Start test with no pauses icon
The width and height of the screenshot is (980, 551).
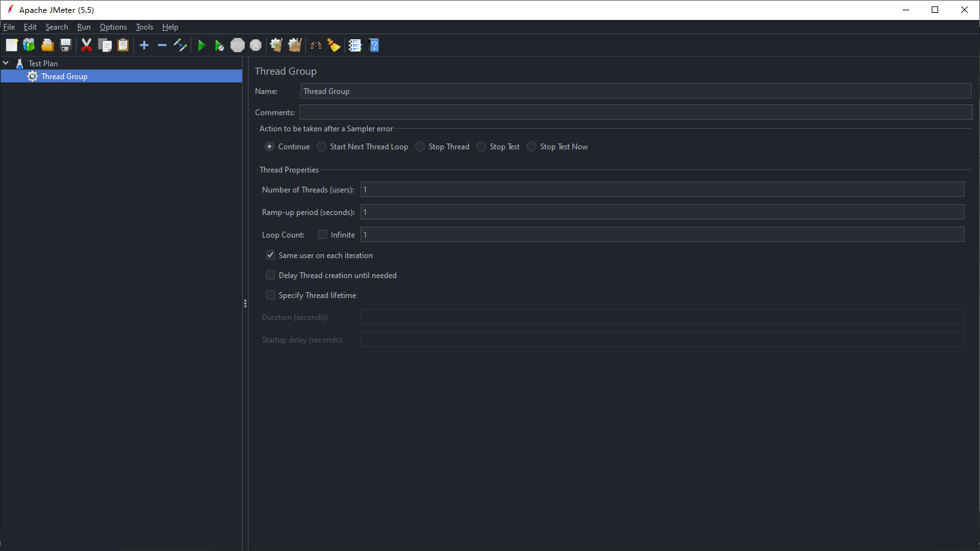[x=220, y=45]
